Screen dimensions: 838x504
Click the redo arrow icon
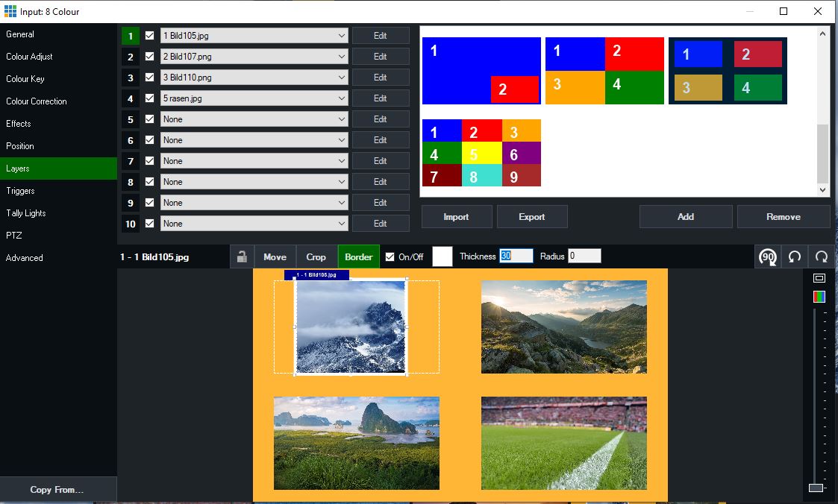pos(822,256)
